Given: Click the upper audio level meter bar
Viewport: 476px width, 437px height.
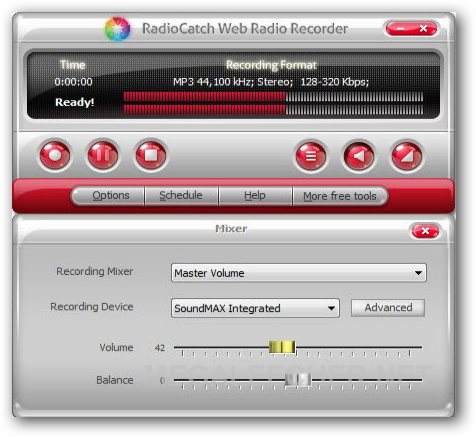Looking at the screenshot, I should pos(273,97).
